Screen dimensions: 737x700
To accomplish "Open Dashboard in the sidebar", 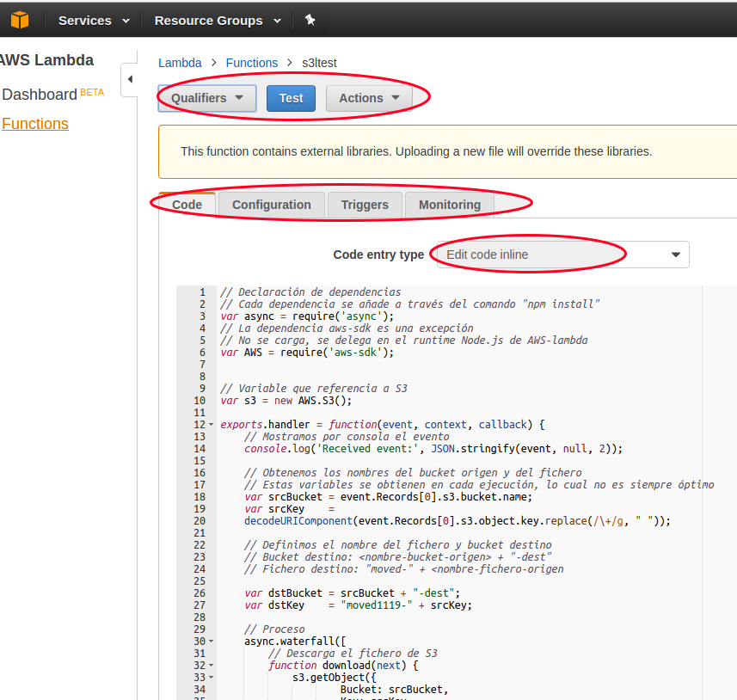I will click(40, 95).
